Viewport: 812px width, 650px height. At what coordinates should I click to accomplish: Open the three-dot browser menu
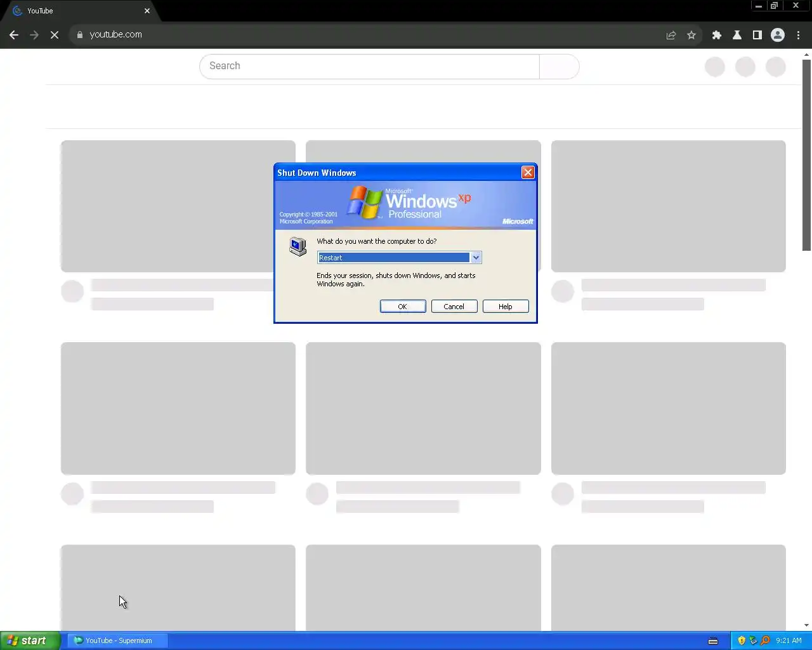[798, 35]
